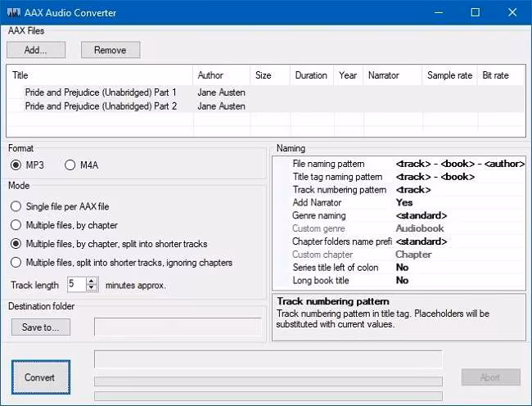
Task: Change the Add Narrator Yes value
Action: (x=404, y=202)
